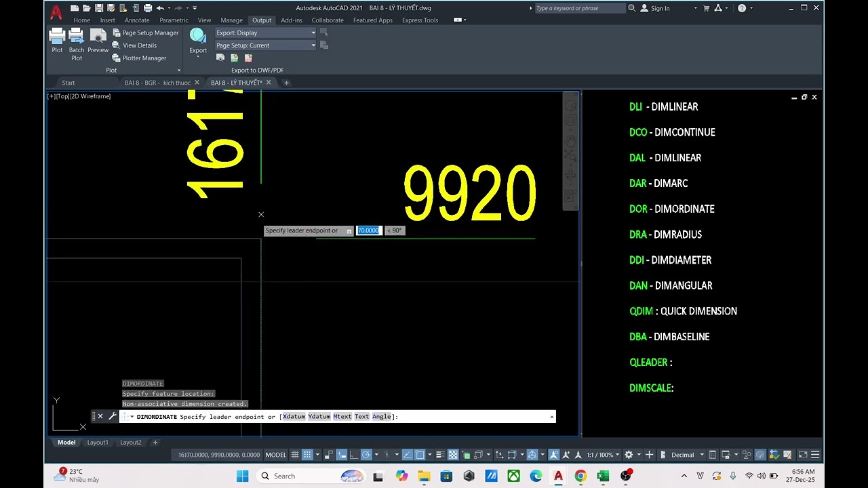Open the Export: Display dropdown
Screen dimensions: 868x488
265,33
